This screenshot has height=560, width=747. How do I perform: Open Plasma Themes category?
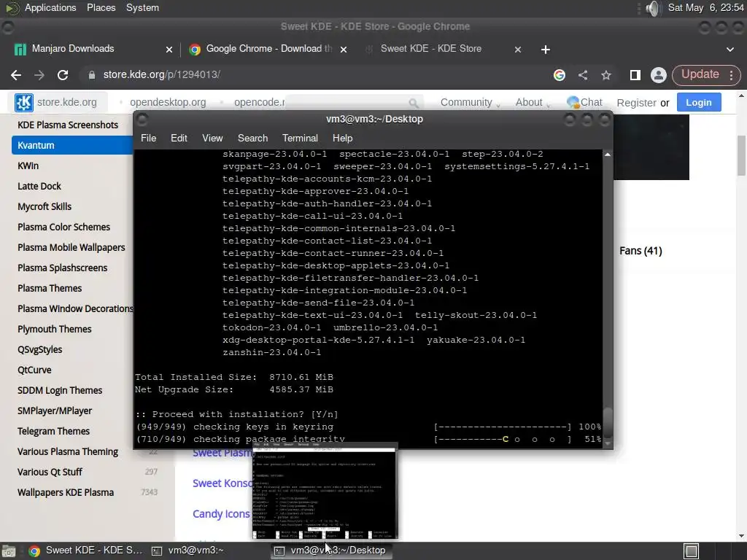click(x=50, y=289)
